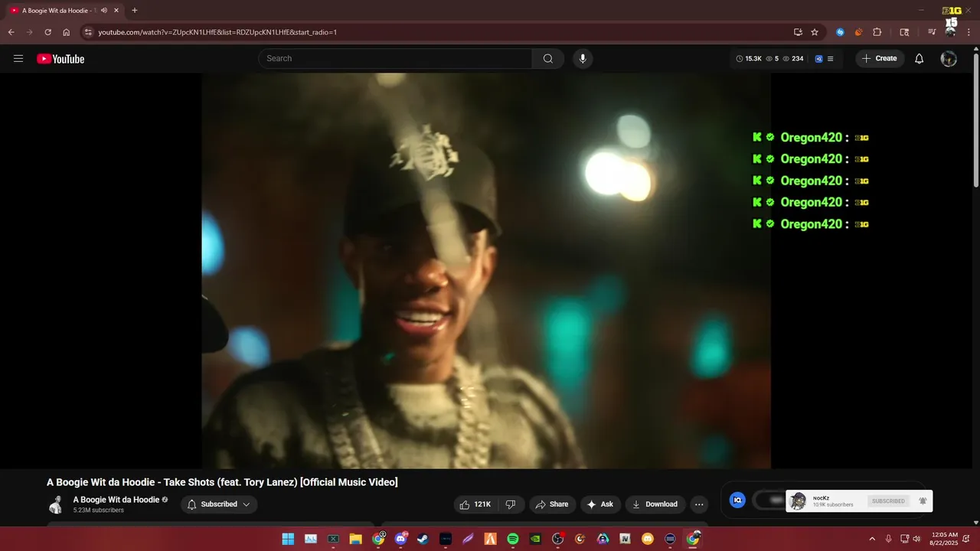Viewport: 980px width, 551px height.
Task: Click the video player to pause
Action: click(x=486, y=271)
